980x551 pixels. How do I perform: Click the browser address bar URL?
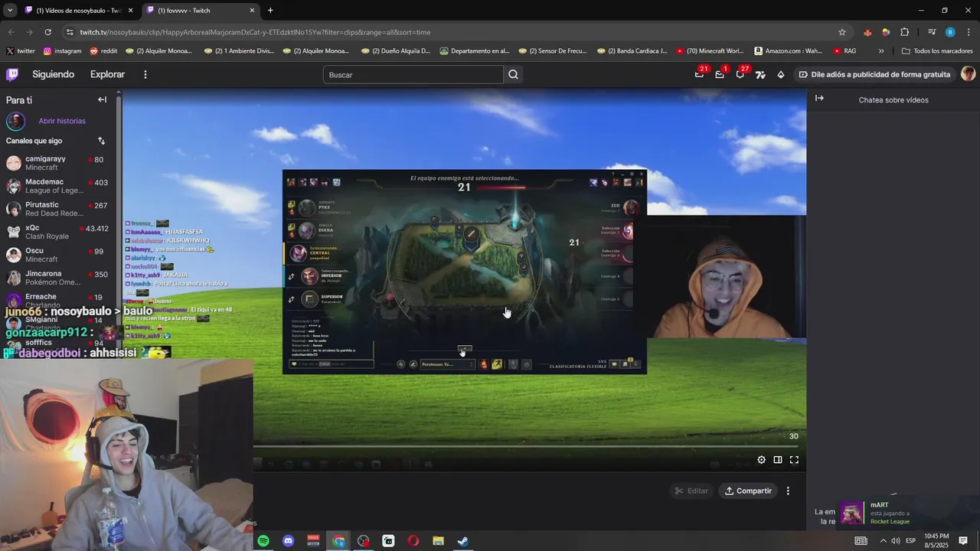pyautogui.click(x=255, y=32)
